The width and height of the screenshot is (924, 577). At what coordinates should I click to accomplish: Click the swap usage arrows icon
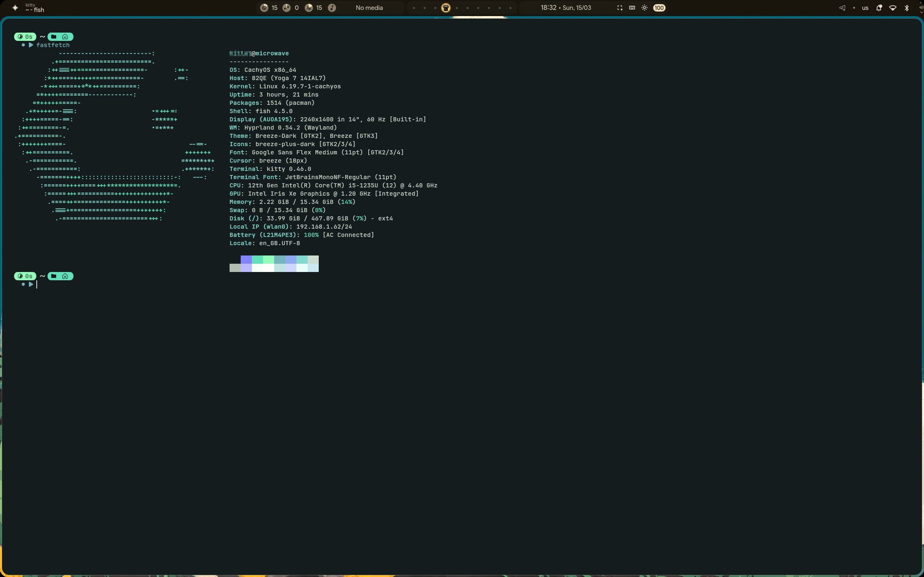287,8
